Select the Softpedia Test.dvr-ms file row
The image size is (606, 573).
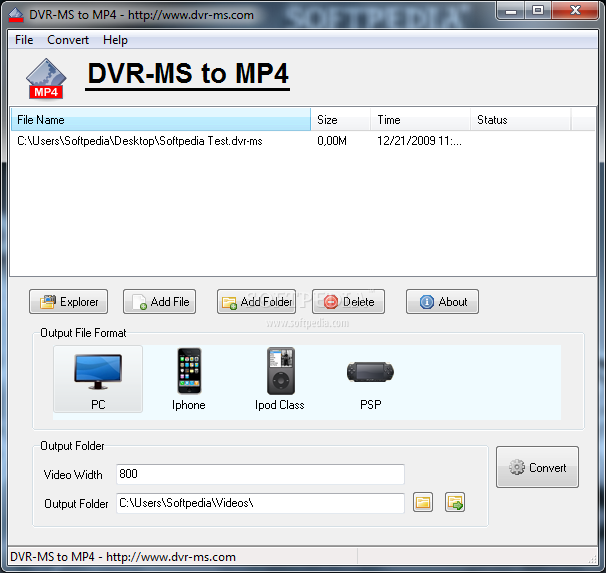303,141
